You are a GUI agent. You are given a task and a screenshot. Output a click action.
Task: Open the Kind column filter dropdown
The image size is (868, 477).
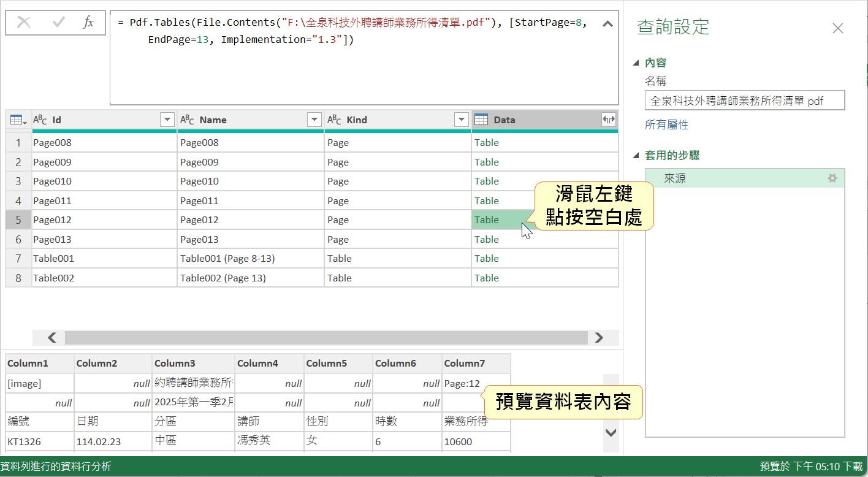click(461, 120)
